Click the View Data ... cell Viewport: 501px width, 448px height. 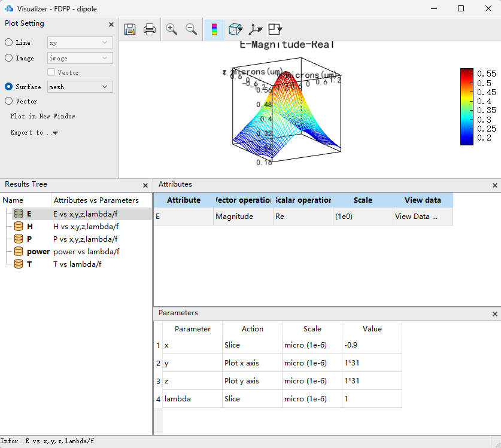pyautogui.click(x=422, y=217)
